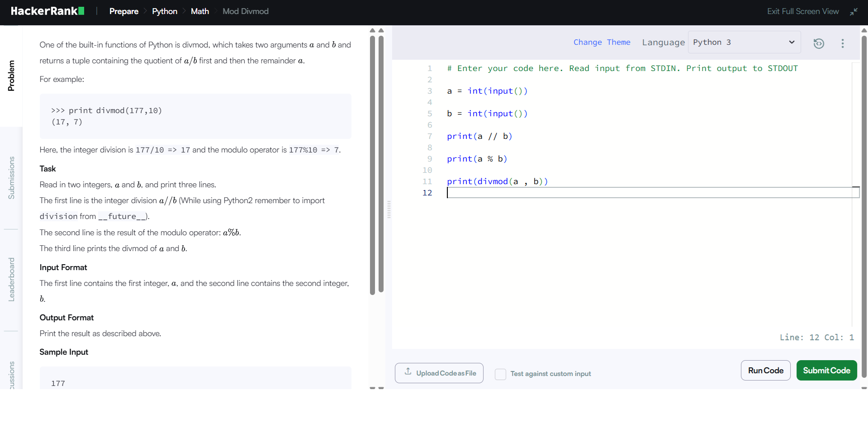Enable Test against custom input
This screenshot has width=868, height=433.
[500, 374]
